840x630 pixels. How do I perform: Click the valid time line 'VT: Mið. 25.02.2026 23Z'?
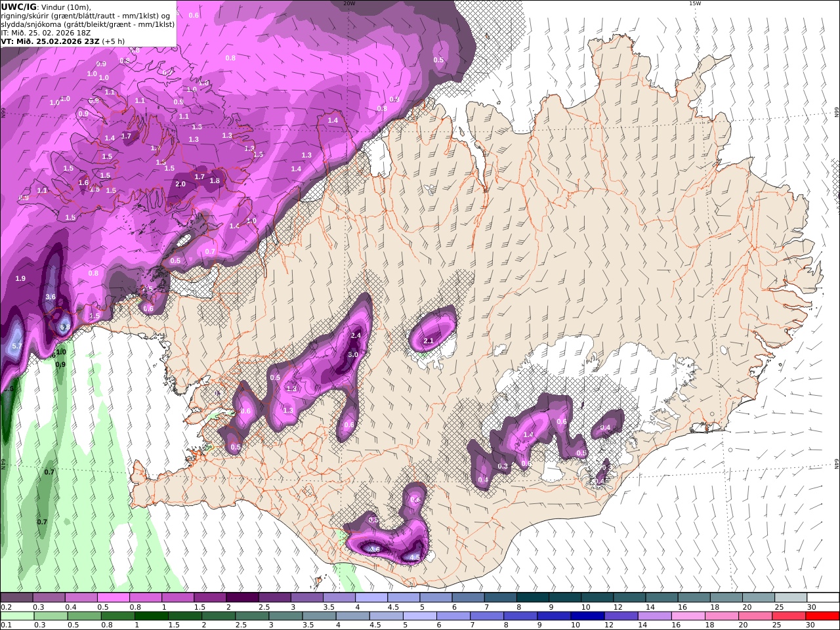coord(50,41)
